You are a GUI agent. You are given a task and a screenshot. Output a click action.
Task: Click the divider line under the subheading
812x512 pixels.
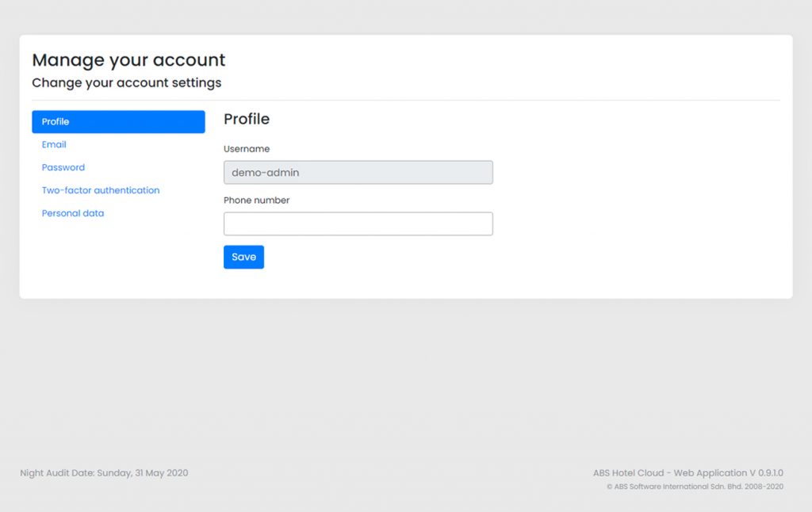pos(406,101)
